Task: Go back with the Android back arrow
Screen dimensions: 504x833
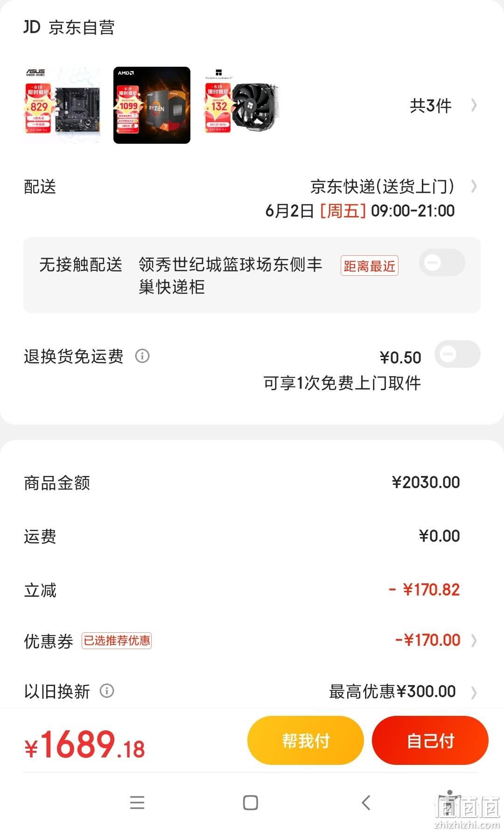Action: click(366, 803)
